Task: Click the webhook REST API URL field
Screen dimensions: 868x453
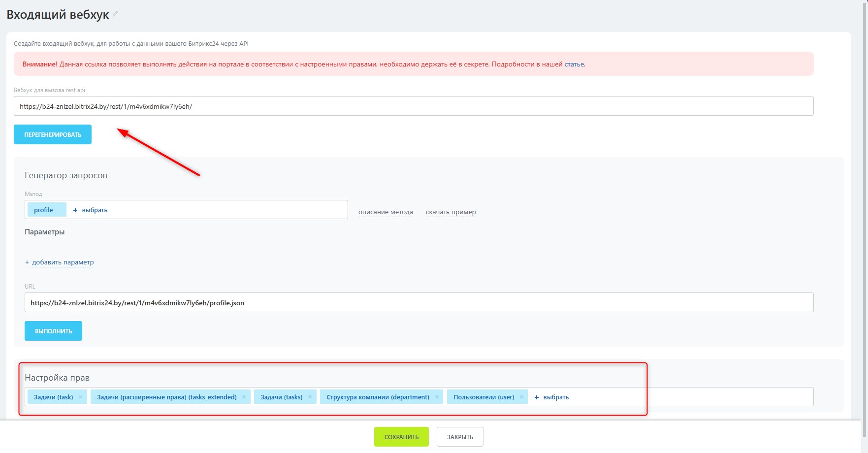Action: click(x=414, y=106)
